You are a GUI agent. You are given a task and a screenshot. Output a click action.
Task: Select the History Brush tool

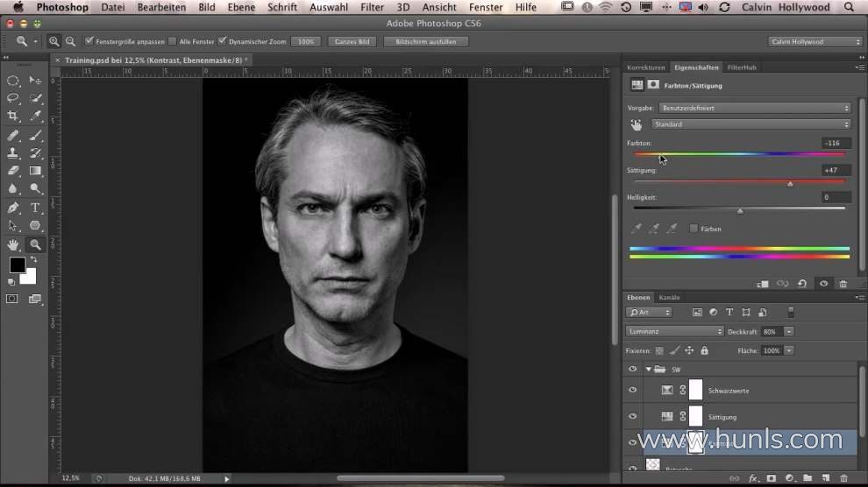coord(35,153)
